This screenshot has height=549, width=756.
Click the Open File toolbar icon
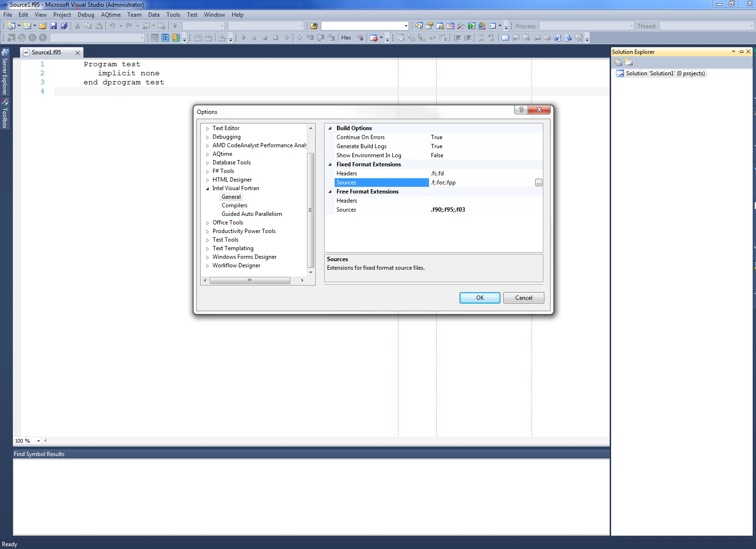pyautogui.click(x=43, y=26)
